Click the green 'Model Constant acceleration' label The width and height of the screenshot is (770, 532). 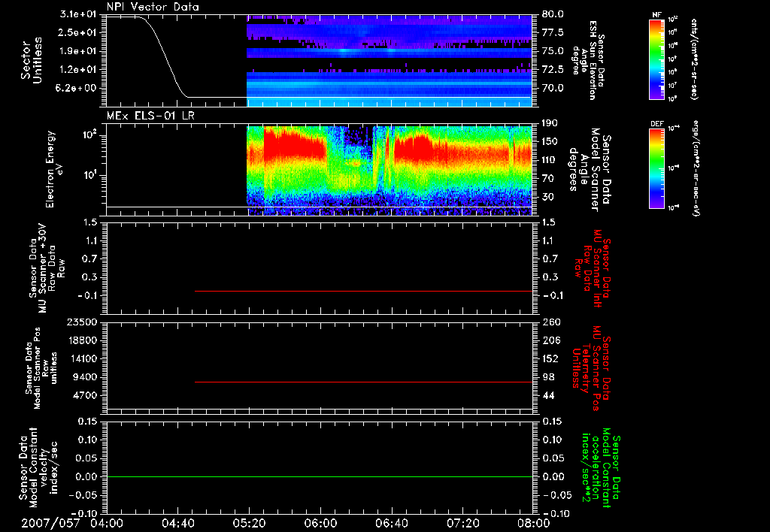(601, 467)
